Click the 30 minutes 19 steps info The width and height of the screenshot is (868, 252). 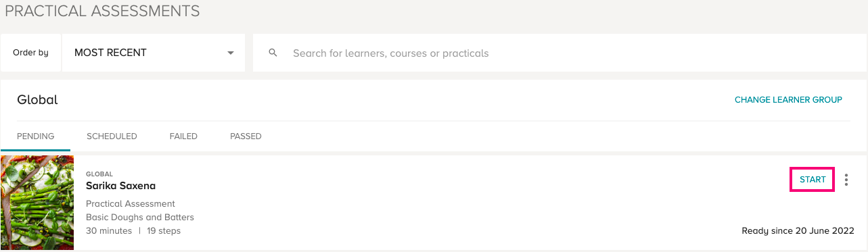pos(133,231)
